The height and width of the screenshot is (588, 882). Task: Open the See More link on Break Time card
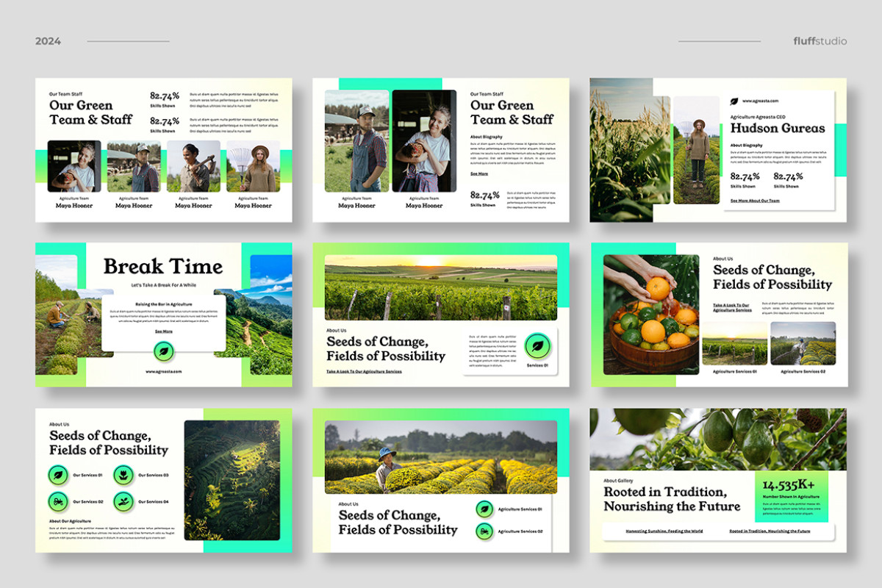164,331
